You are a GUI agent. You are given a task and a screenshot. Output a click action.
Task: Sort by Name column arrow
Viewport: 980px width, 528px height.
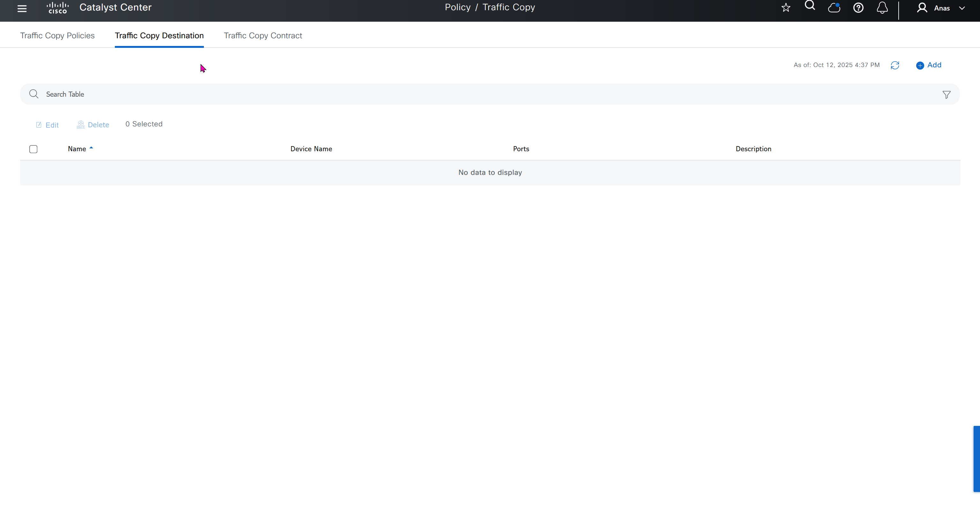pos(91,148)
